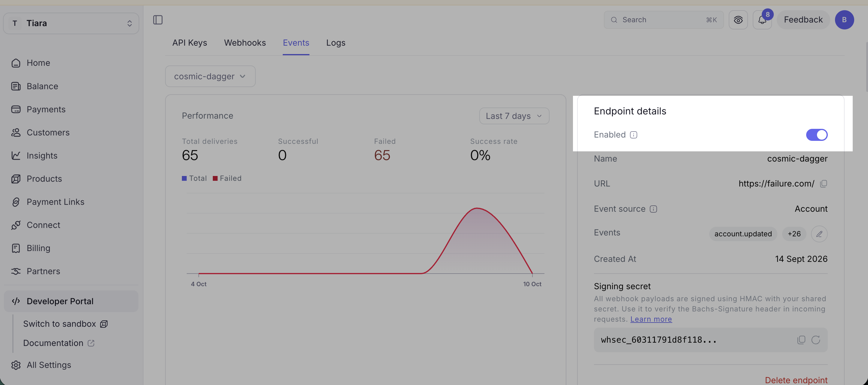Click the Total legend swatch
The width and height of the screenshot is (868, 385).
[184, 178]
